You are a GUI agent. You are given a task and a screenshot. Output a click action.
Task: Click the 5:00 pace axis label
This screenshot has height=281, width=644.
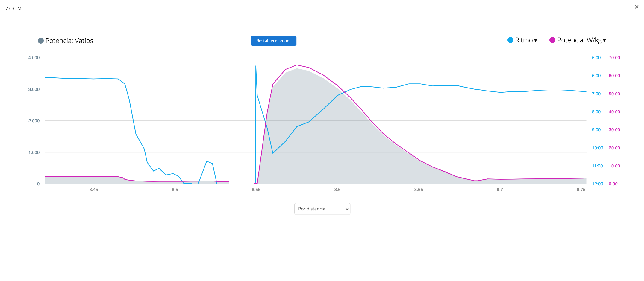[596, 58]
